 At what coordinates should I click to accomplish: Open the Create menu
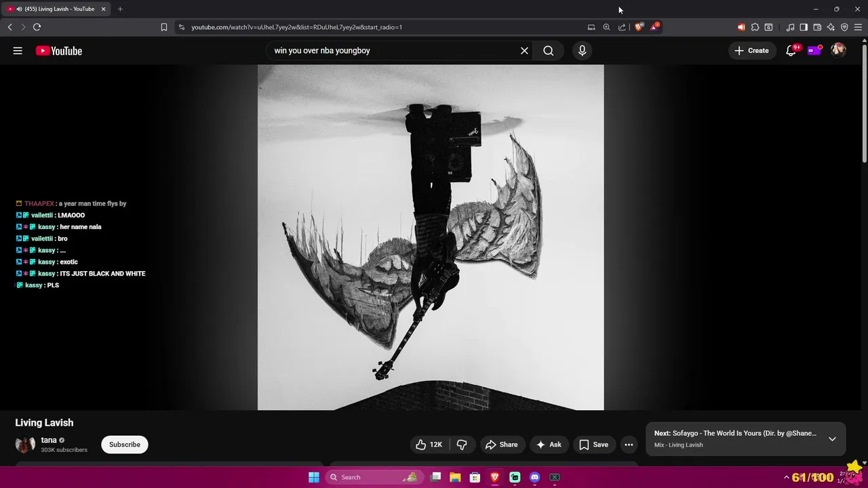tap(752, 51)
